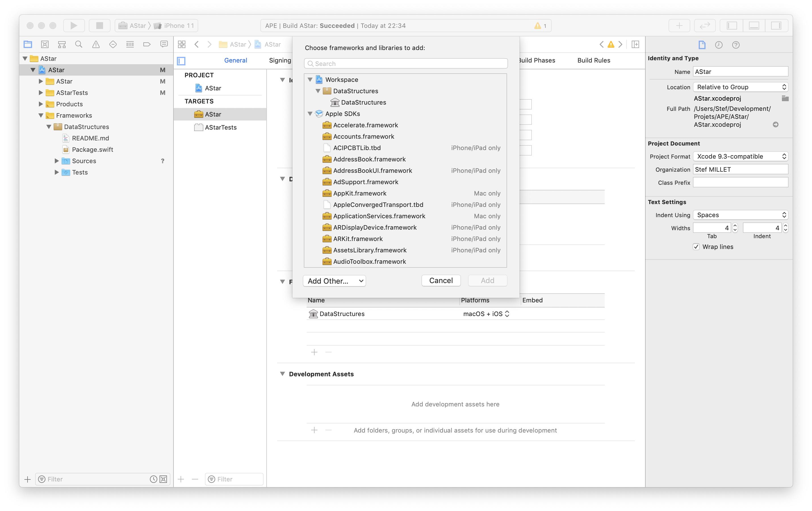This screenshot has height=511, width=812.
Task: Open the breakpoint navigator icon
Action: 147,44
